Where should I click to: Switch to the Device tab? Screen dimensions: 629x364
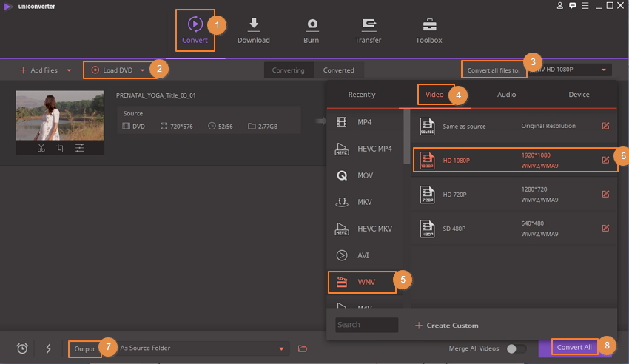point(579,95)
